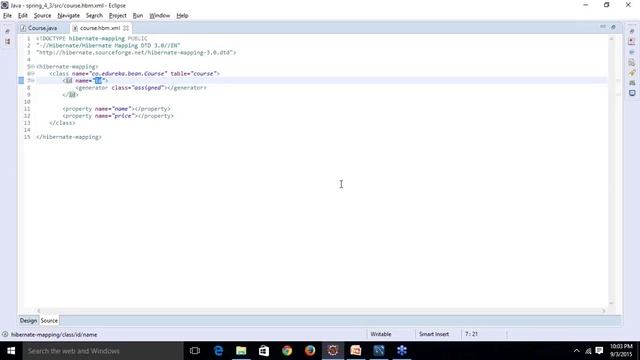Click the DOCTYPE hibernate-mapping line
640x360 pixels.
pos(92,38)
